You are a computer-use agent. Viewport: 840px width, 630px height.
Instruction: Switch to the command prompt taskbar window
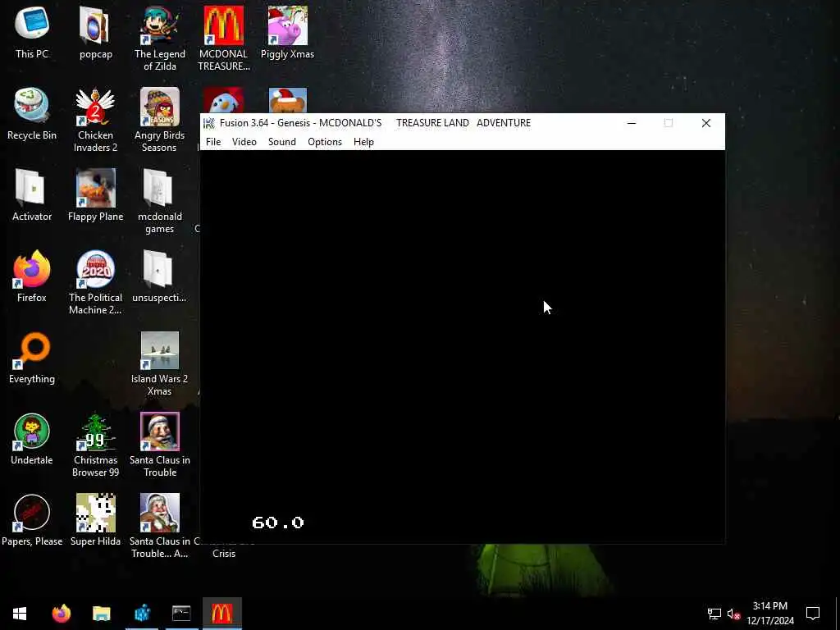click(x=181, y=613)
